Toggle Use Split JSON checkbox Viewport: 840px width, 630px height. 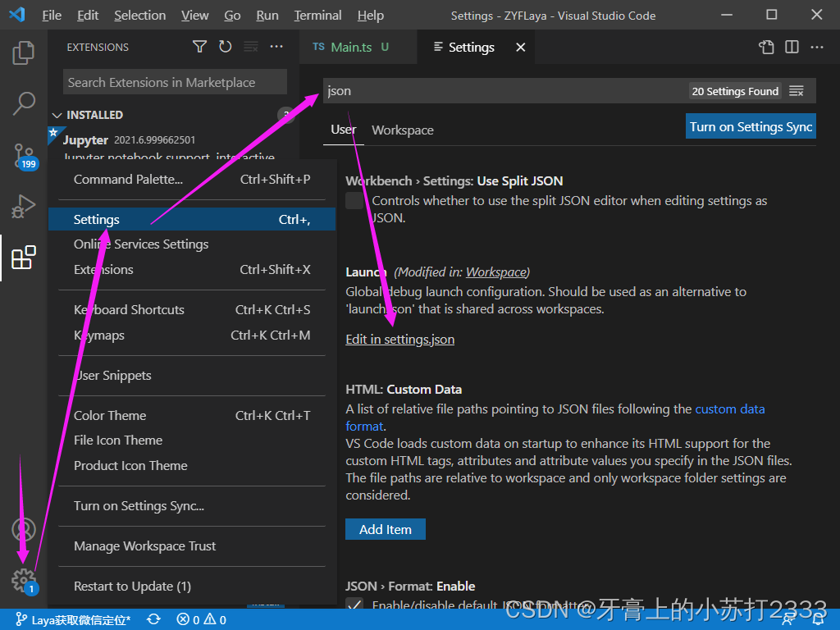pyautogui.click(x=354, y=201)
